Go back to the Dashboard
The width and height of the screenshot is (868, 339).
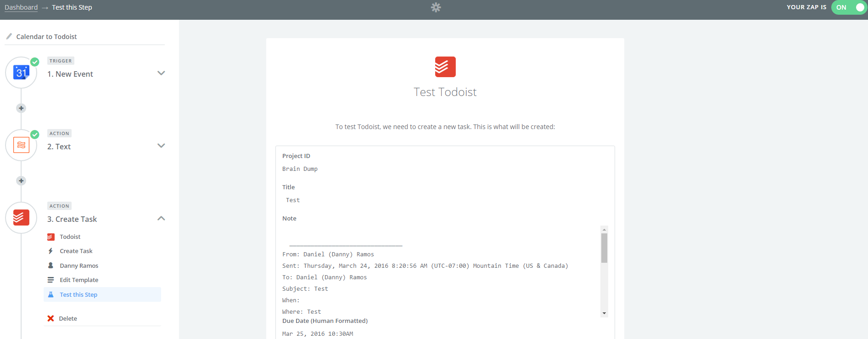click(21, 7)
